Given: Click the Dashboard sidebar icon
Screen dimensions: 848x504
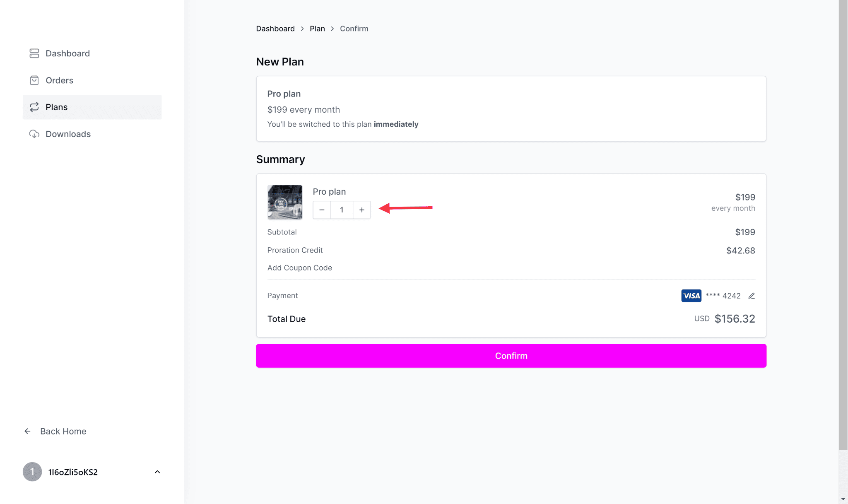Looking at the screenshot, I should point(34,53).
